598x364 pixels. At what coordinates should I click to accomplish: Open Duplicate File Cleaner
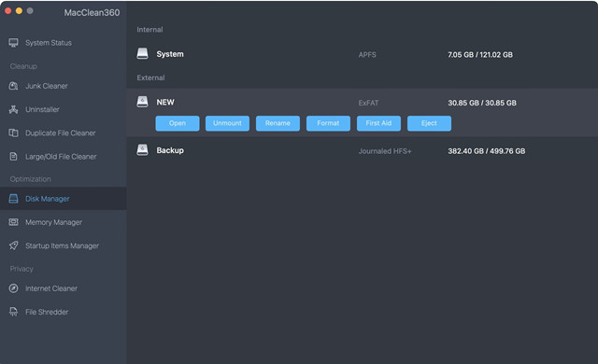[x=60, y=133]
